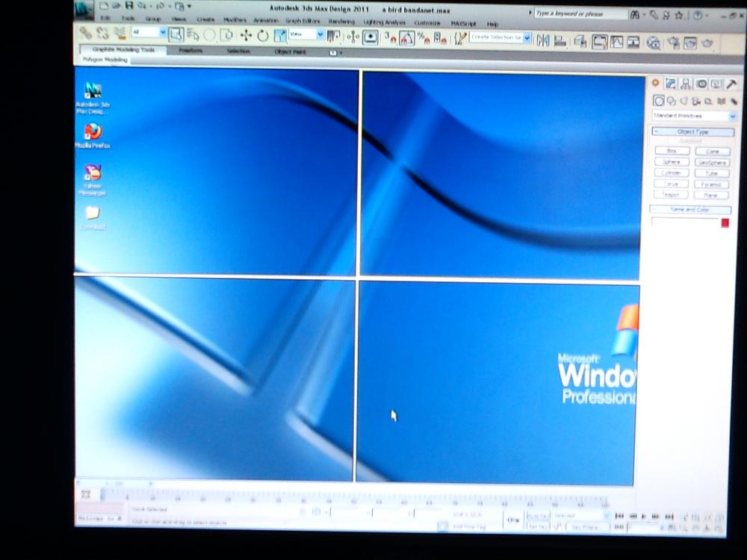This screenshot has height=560, width=747.
Task: Open the Lighting Analysis menu
Action: pos(384,22)
